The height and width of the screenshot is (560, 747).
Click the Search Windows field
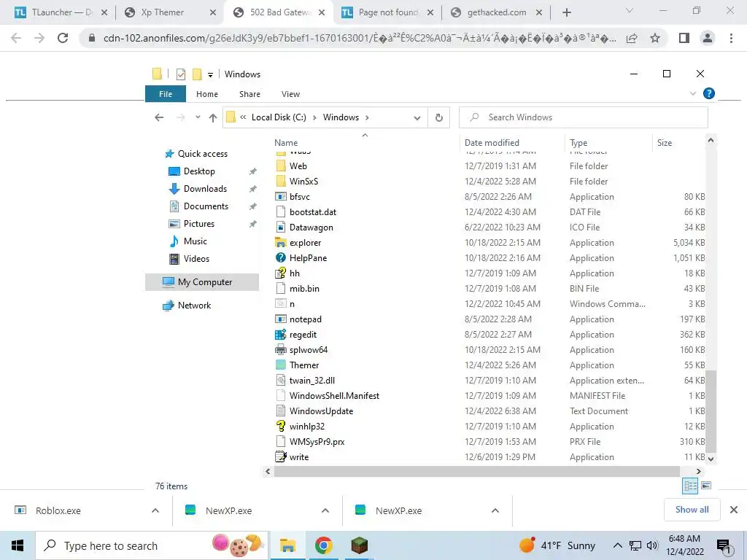583,117
